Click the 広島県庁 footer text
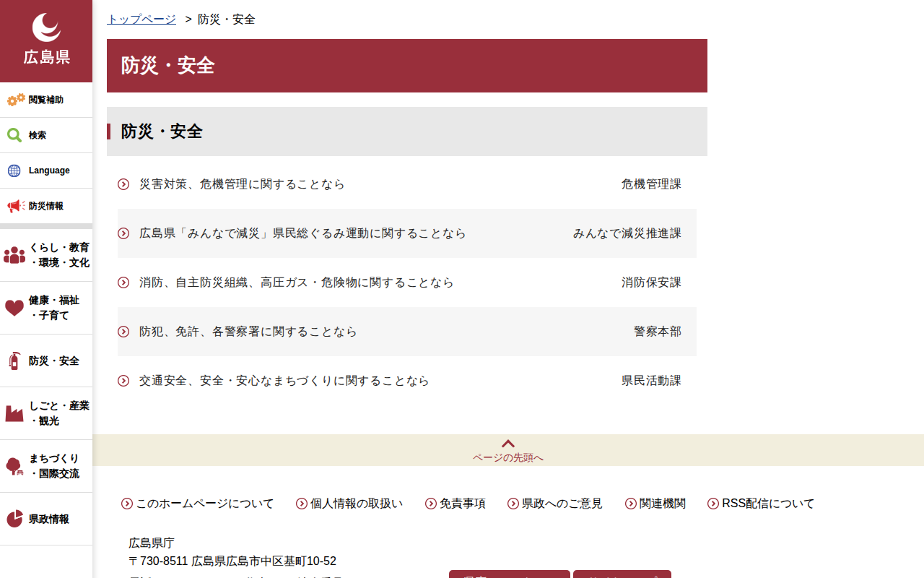This screenshot has width=924, height=578. click(x=152, y=543)
